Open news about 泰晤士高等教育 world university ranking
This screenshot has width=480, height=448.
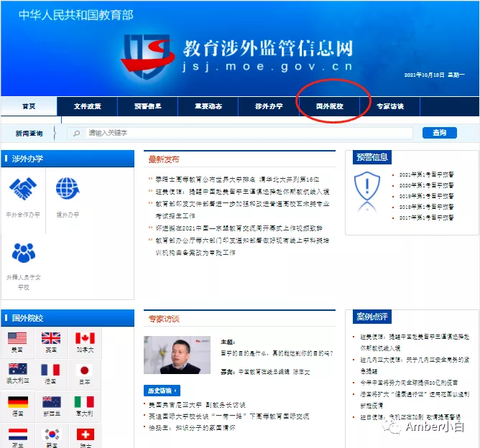click(x=237, y=179)
